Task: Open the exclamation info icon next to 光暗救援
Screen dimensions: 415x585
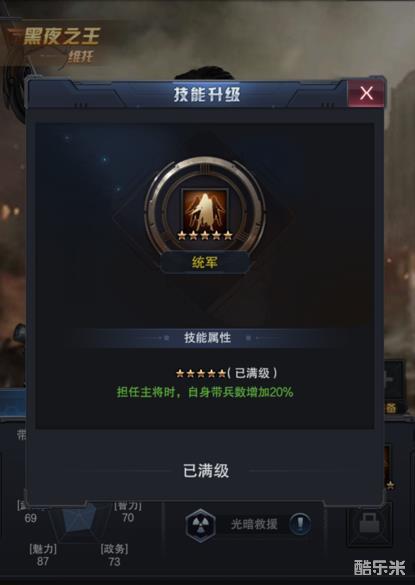Action: [x=300, y=524]
